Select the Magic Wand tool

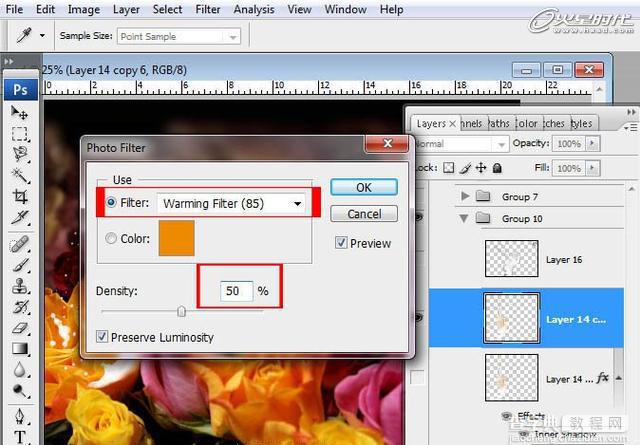(19, 176)
